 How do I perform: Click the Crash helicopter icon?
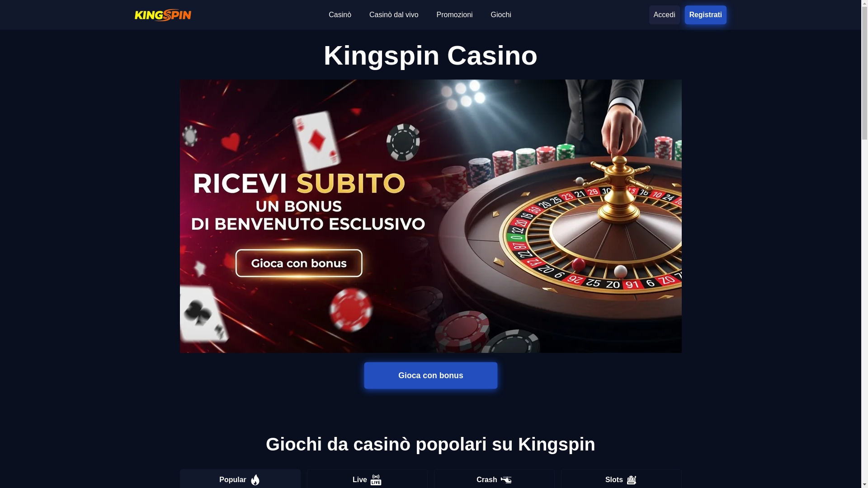pyautogui.click(x=506, y=480)
